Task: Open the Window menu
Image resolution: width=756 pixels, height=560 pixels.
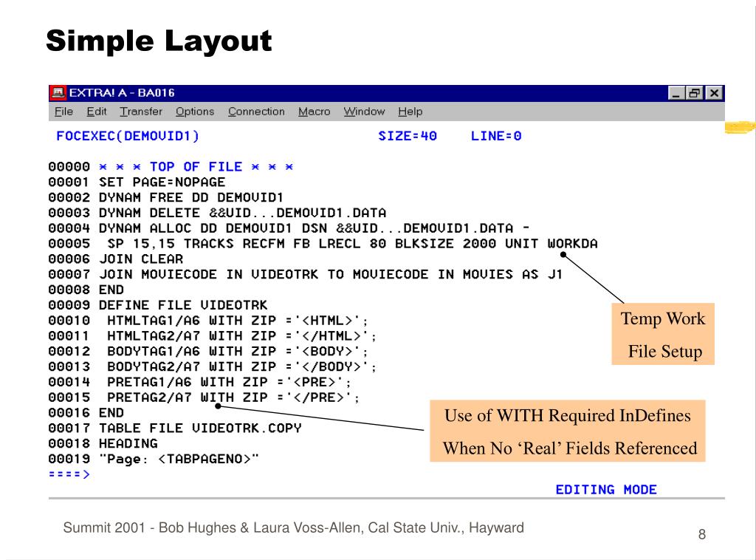Action: click(x=364, y=112)
